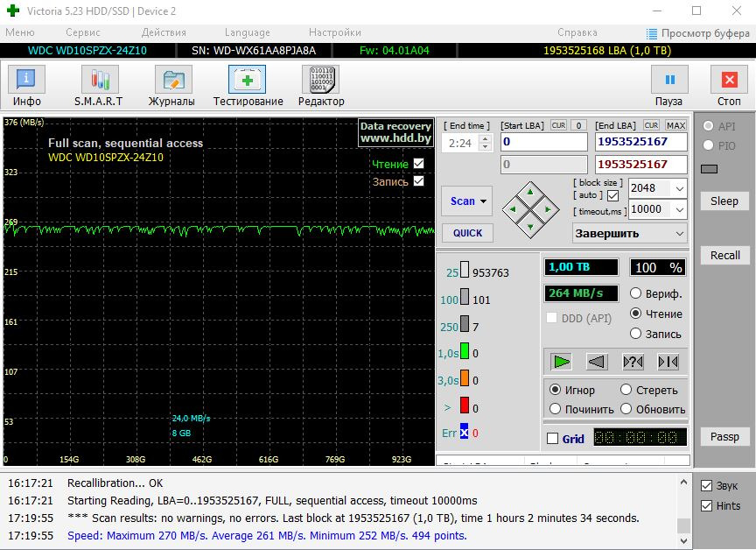Screen dimensions: 756x550
Task: Expand the block size 2048 dropdown
Action: pyautogui.click(x=679, y=188)
